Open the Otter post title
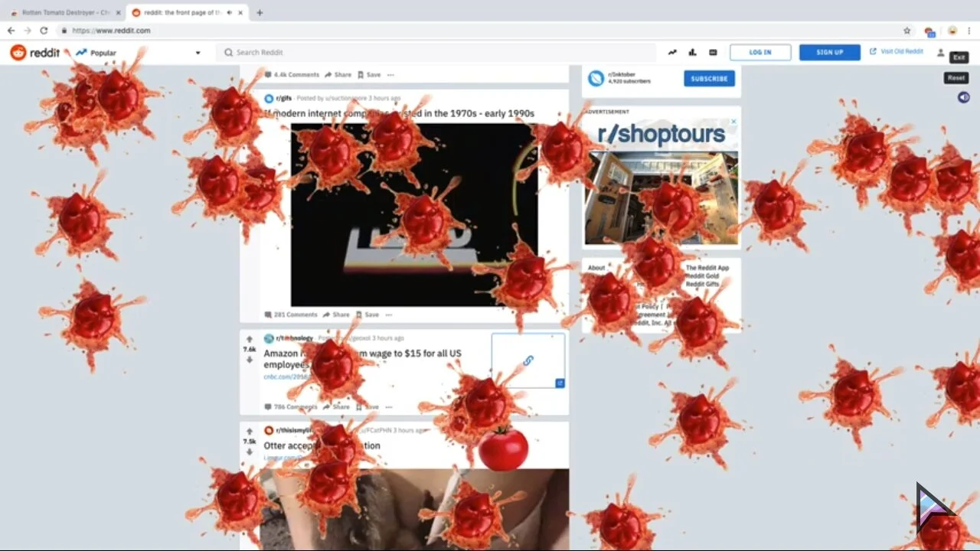980x551 pixels. (x=322, y=445)
